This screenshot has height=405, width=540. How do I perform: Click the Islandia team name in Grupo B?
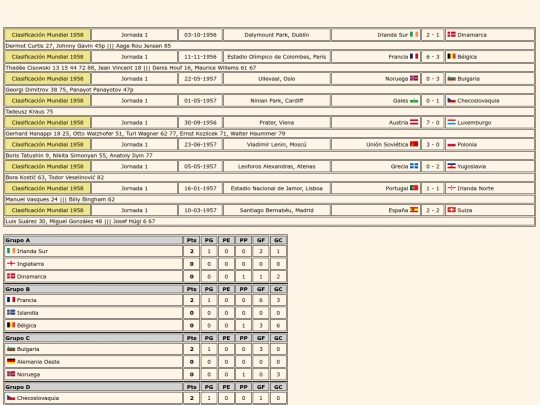point(27,313)
